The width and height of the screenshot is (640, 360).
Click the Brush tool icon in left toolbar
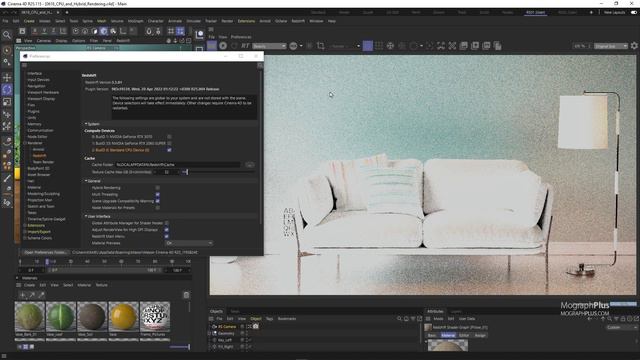(7, 178)
